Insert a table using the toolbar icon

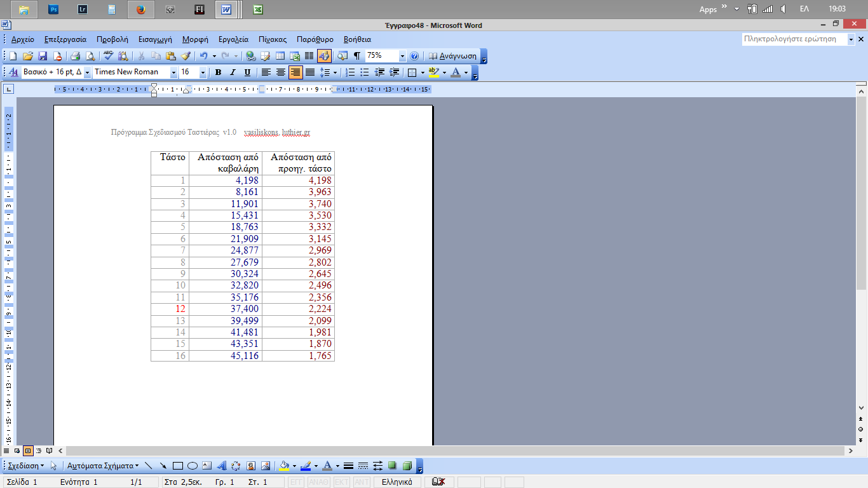[280, 56]
